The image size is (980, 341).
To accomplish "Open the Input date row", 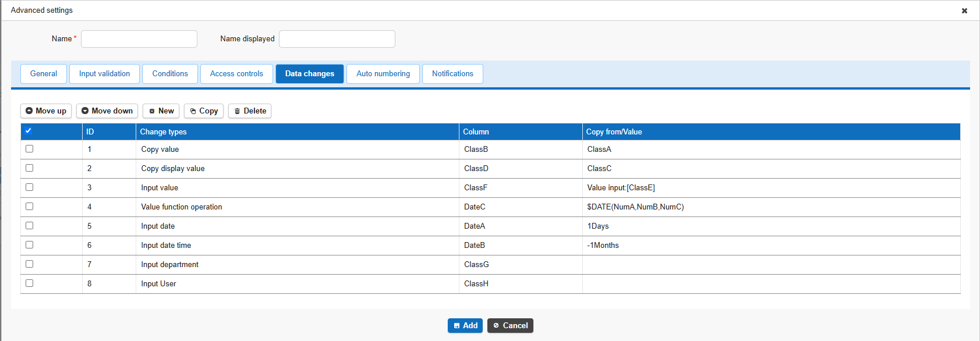I will (x=490, y=226).
